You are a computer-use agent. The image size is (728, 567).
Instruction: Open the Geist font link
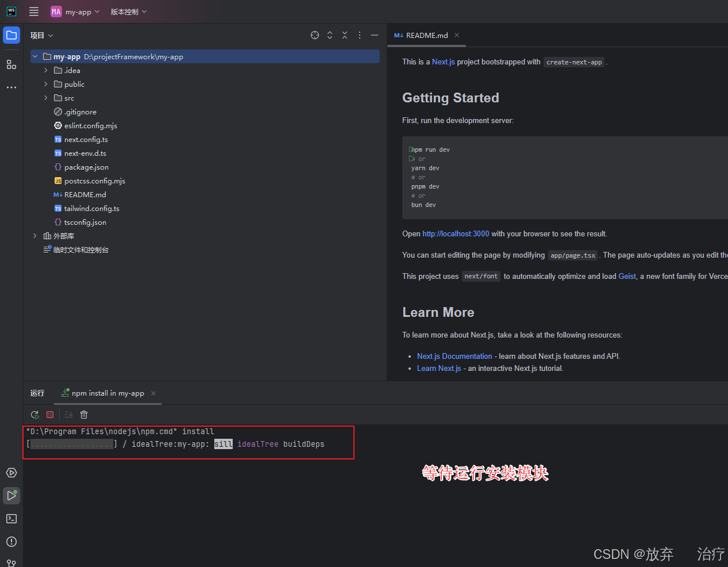(x=627, y=277)
